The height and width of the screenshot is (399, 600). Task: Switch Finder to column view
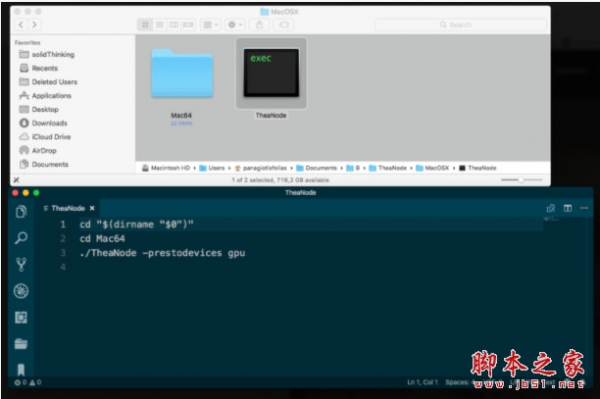(x=173, y=25)
